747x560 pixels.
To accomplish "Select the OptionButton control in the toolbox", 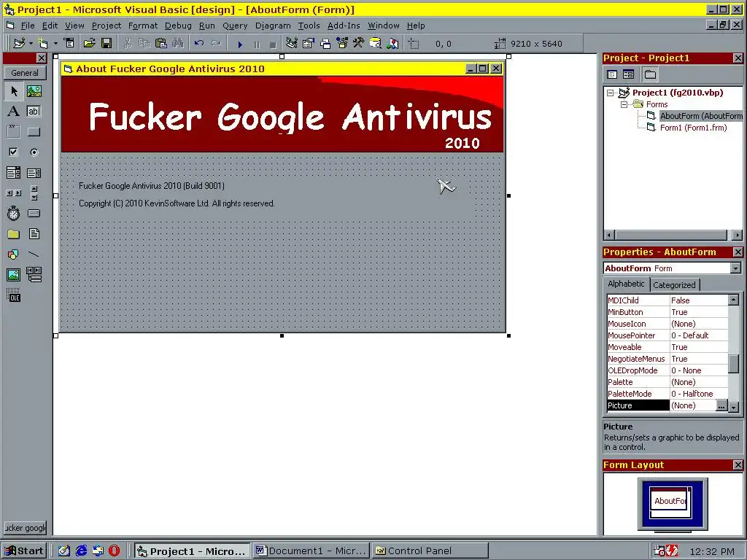I will pos(34,152).
